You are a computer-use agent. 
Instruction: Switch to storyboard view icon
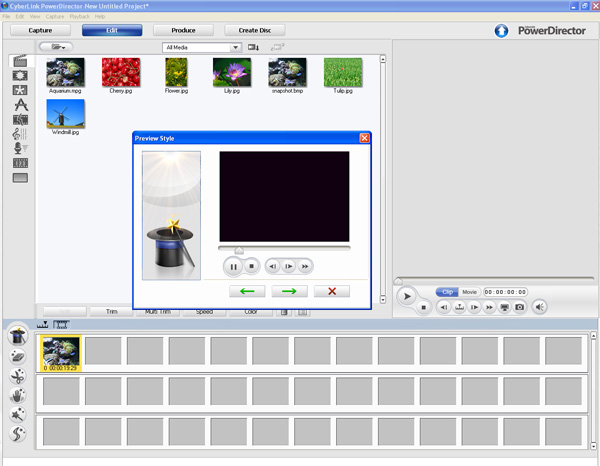click(x=61, y=325)
